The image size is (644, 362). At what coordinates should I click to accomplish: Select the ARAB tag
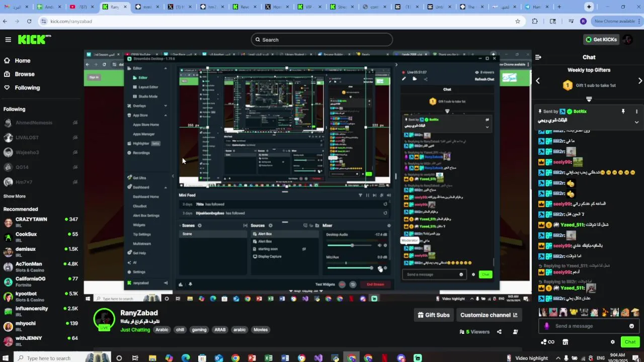coord(220,330)
